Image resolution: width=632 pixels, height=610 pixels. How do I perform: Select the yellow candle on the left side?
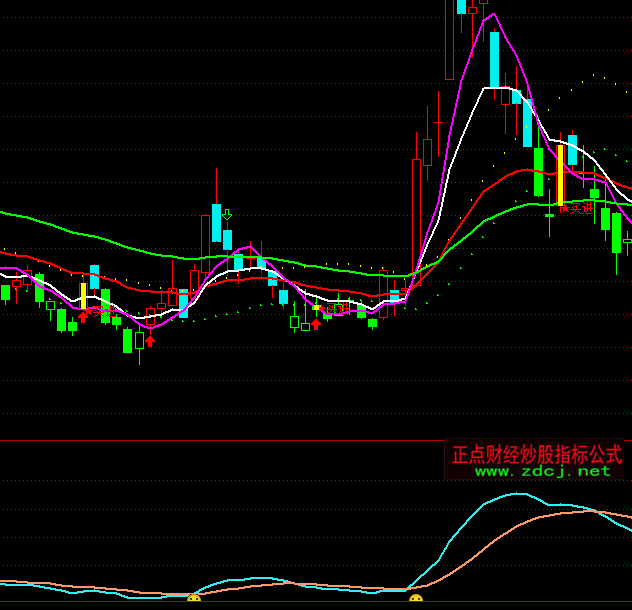coord(83,296)
